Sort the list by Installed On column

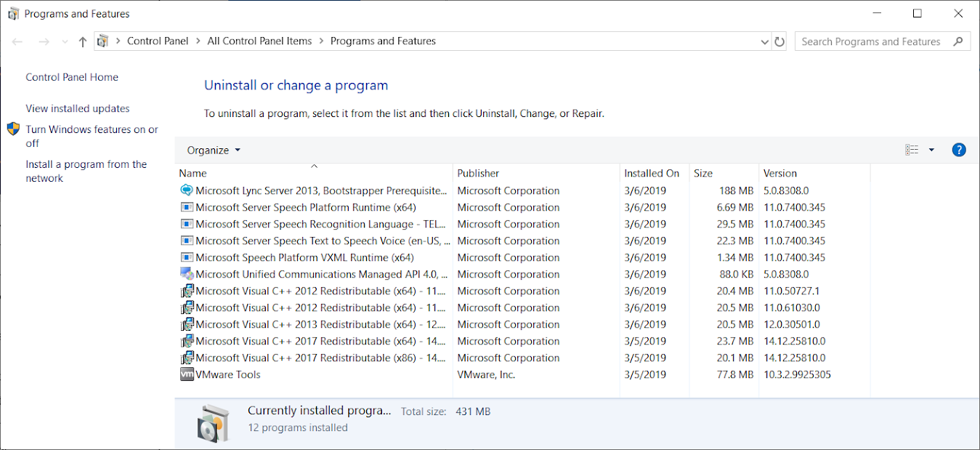click(654, 173)
